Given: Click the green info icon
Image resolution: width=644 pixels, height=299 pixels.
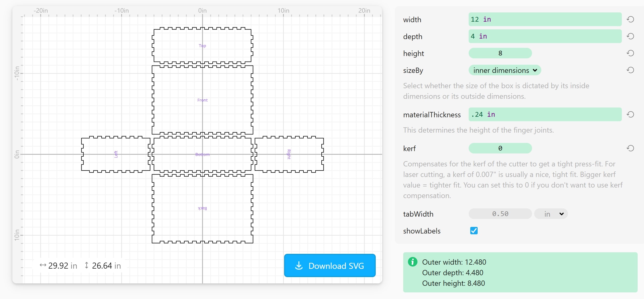Looking at the screenshot, I should pyautogui.click(x=412, y=262).
